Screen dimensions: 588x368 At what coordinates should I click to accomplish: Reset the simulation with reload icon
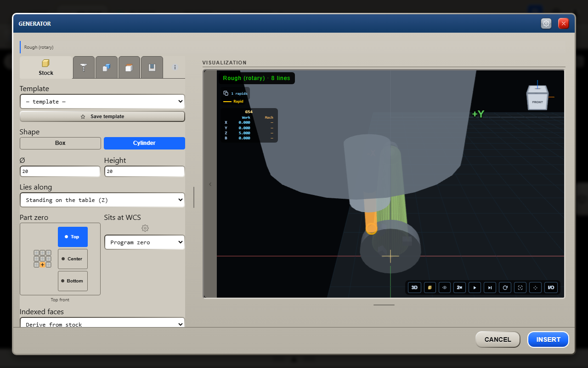click(505, 287)
